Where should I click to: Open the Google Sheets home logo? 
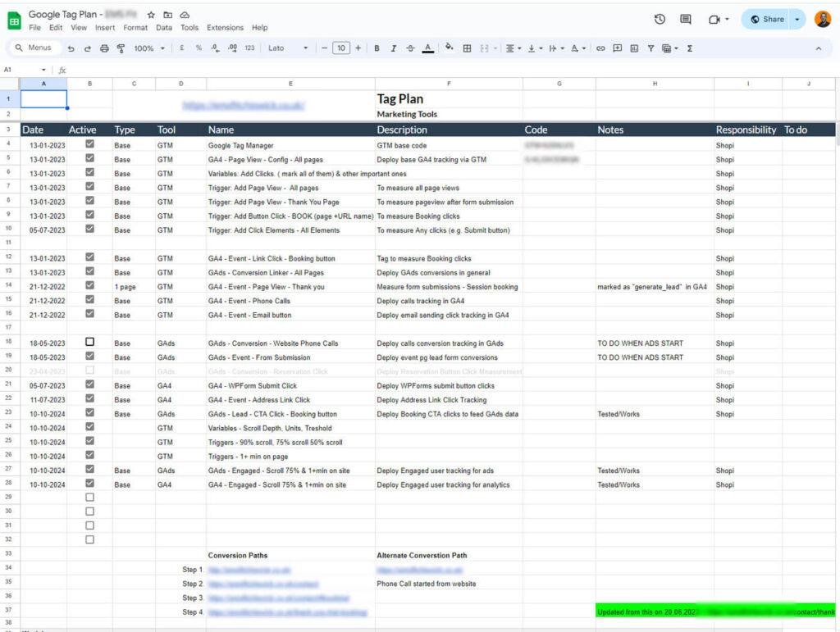pos(14,20)
